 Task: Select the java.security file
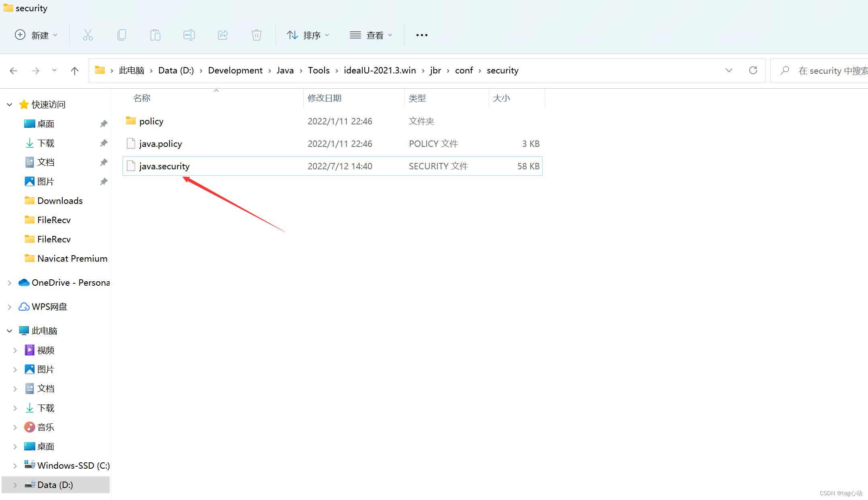(x=164, y=166)
